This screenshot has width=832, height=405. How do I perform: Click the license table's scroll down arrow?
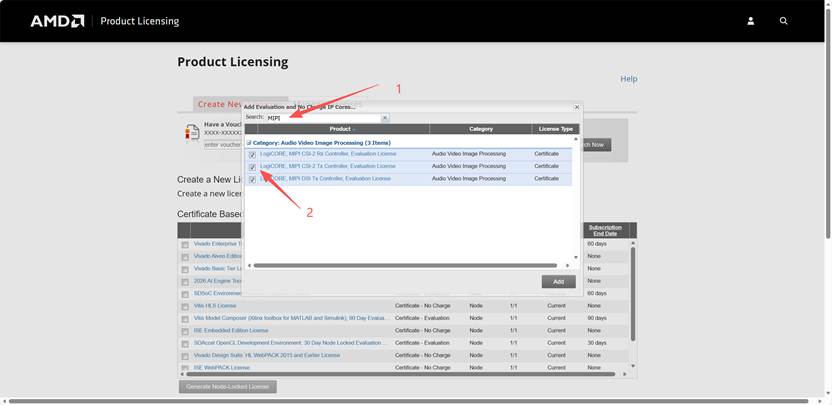[x=632, y=366]
